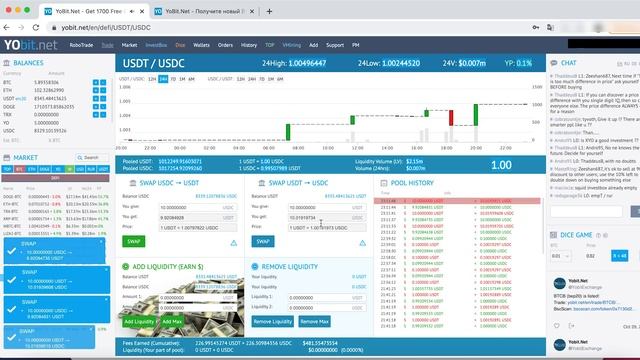Open the Support menu item
The image size is (640, 360).
point(335,45)
